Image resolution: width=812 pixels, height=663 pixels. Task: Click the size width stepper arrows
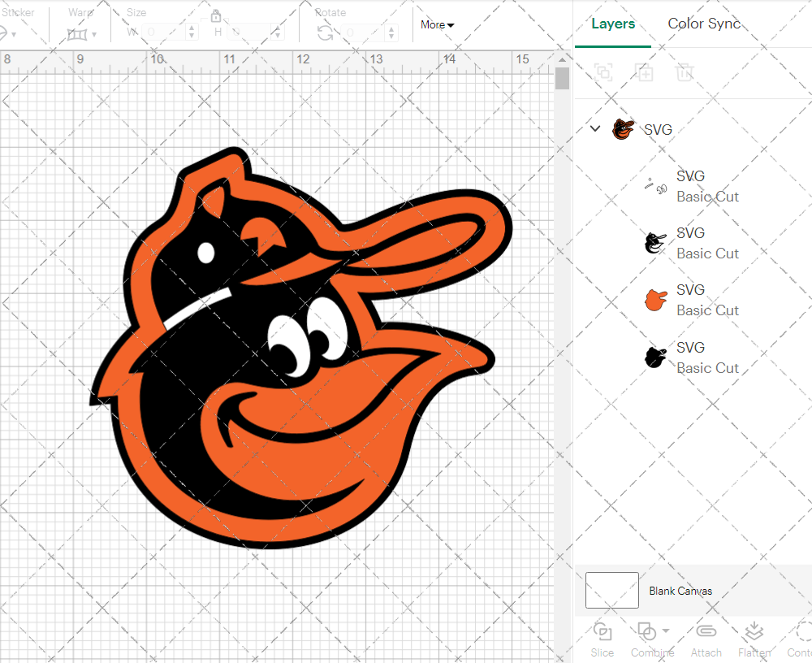tap(192, 32)
